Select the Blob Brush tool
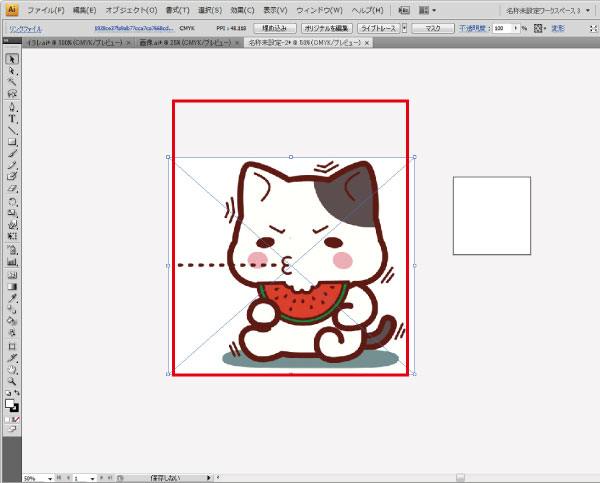600x483 pixels. tap(12, 176)
